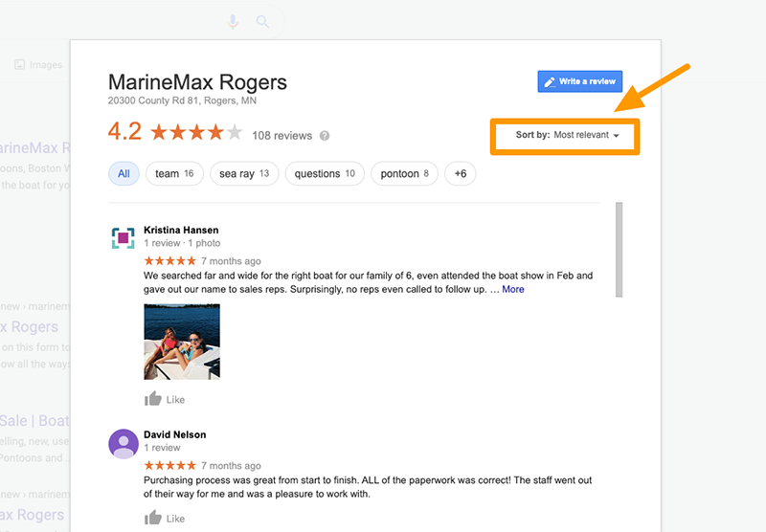This screenshot has height=532, width=766.
Task: Click the Images tab icon in background
Action: (x=19, y=64)
